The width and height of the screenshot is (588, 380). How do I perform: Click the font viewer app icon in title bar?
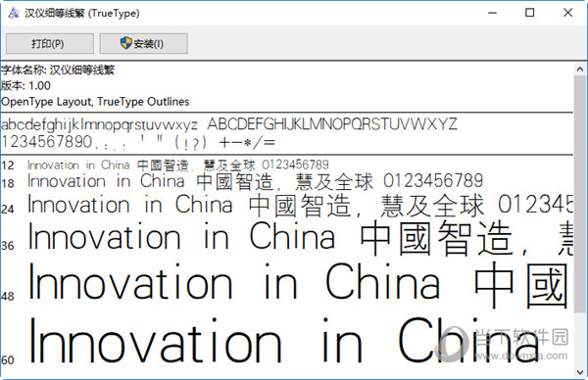tap(14, 13)
